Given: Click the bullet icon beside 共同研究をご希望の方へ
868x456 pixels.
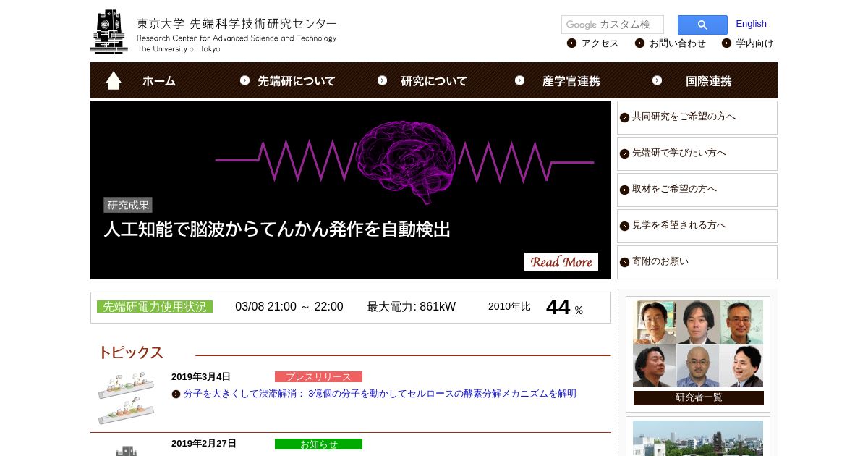Looking at the screenshot, I should (625, 117).
